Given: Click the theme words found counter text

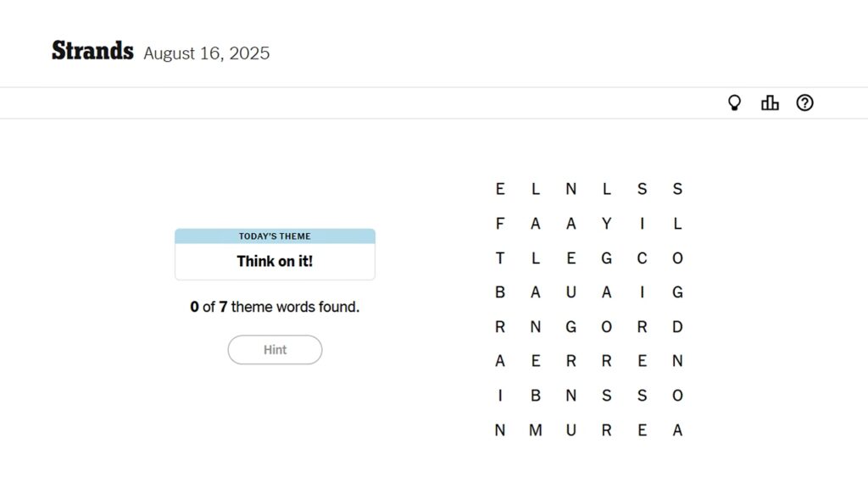Looking at the screenshot, I should tap(275, 307).
